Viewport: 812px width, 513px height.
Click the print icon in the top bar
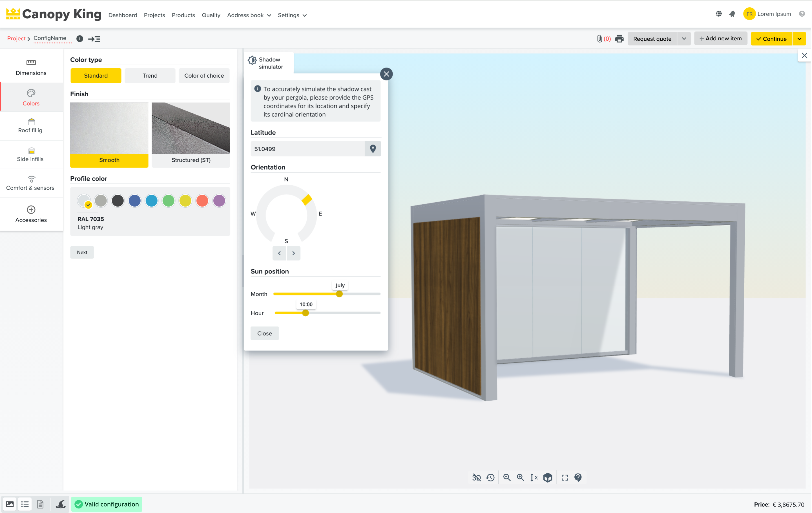[619, 38]
